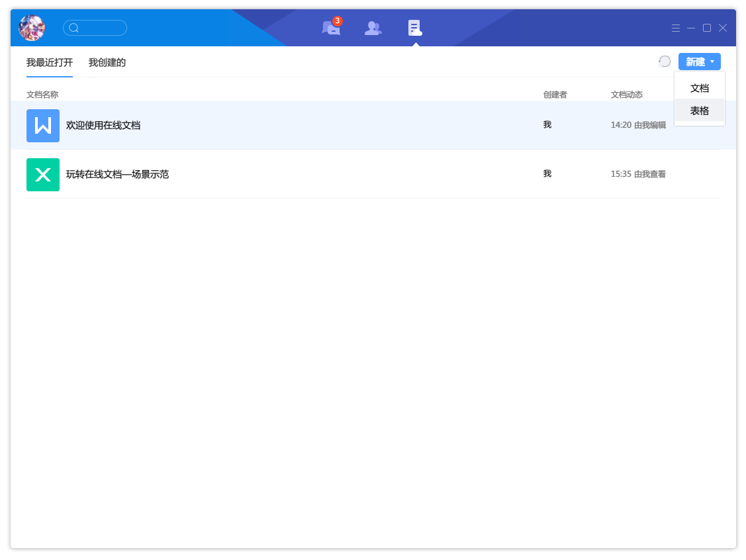Open the main menu hamburger icon
Viewport: 746px width, 560px height.
675,28
